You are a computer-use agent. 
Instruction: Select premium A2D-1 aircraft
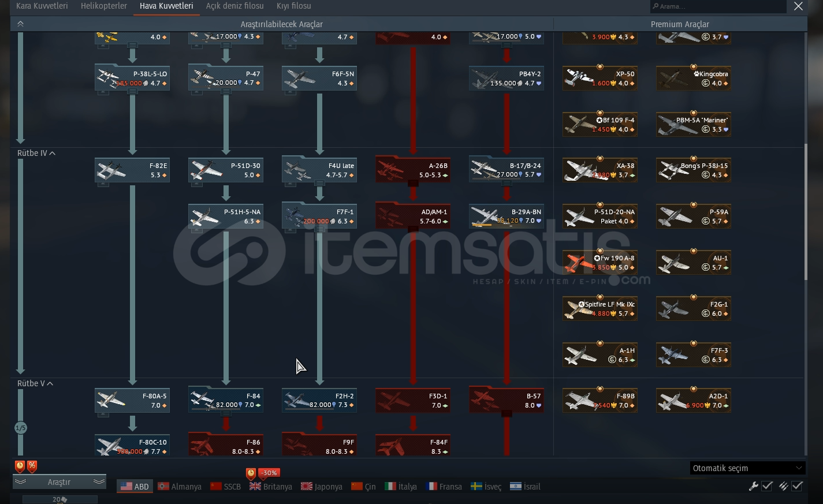(694, 401)
